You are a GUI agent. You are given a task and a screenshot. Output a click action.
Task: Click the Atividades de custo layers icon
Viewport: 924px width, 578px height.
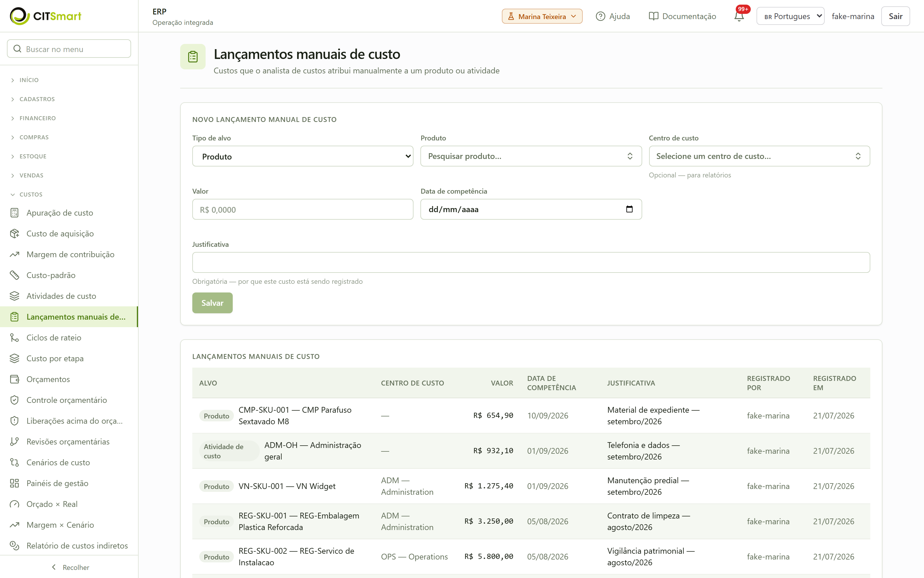pos(14,296)
